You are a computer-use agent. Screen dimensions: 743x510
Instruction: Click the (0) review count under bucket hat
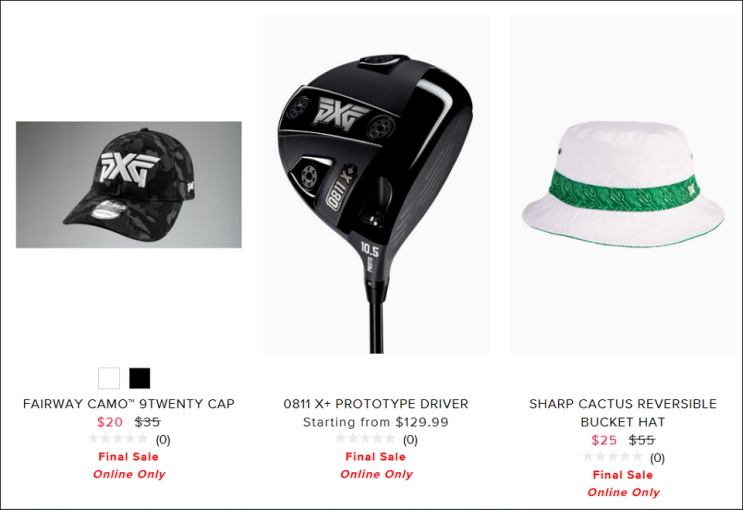pyautogui.click(x=657, y=458)
